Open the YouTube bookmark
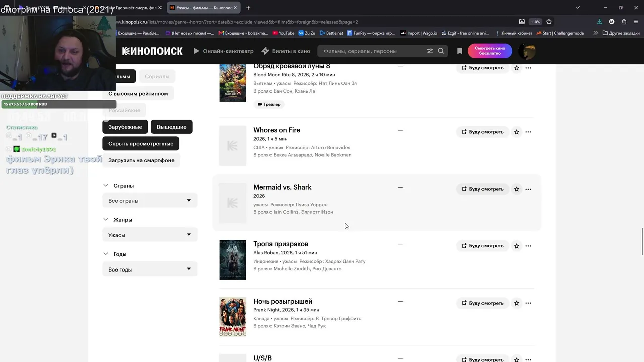The image size is (644, 362). (283, 33)
